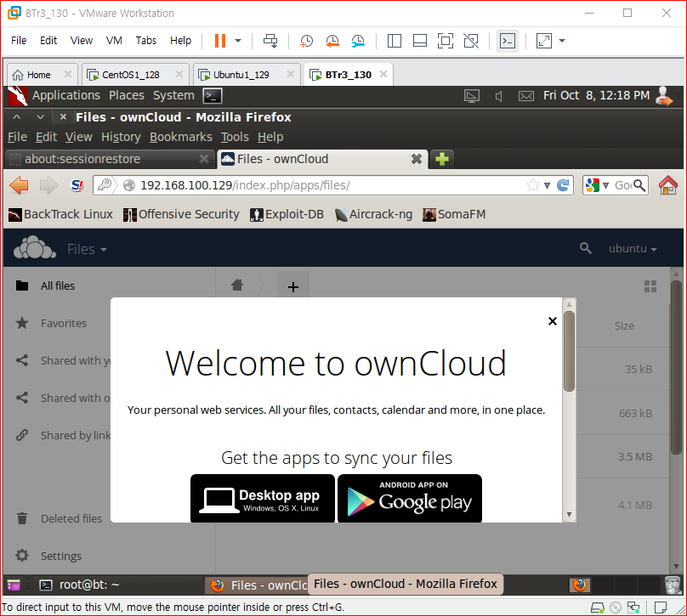Send Ctrl+Alt+Del to the VM
This screenshot has height=616, width=687.
click(x=270, y=41)
